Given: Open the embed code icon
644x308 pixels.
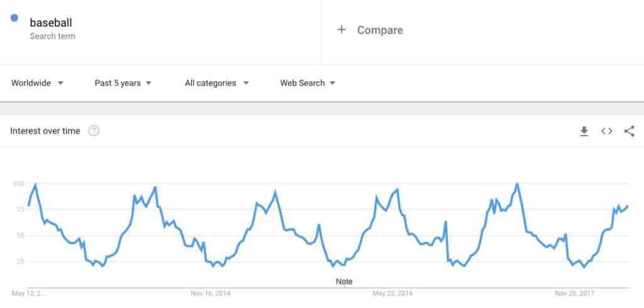Looking at the screenshot, I should click(x=607, y=131).
